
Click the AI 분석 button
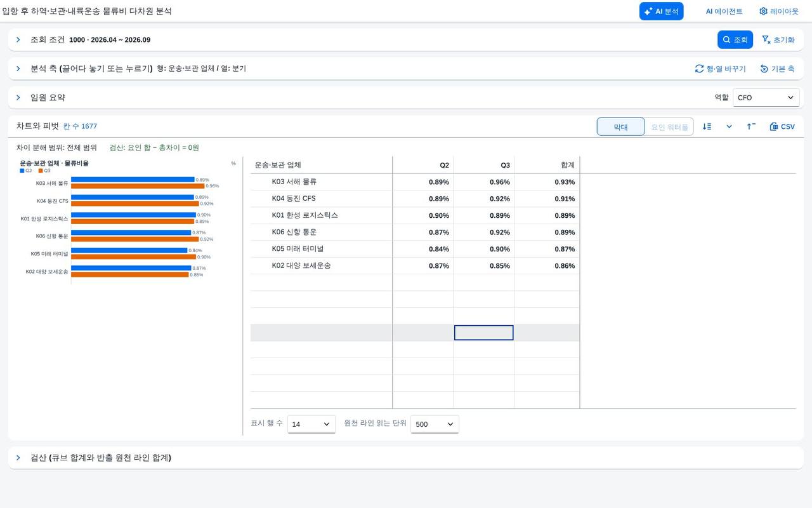661,11
